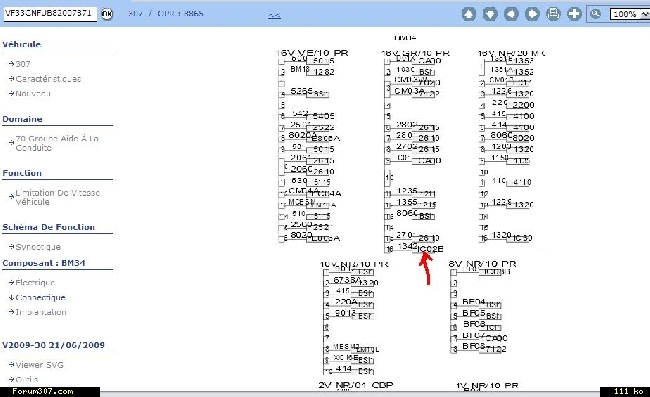This screenshot has width=650, height=397.
Task: Open Caractéristiques link under Véhicule
Action: click(x=48, y=79)
